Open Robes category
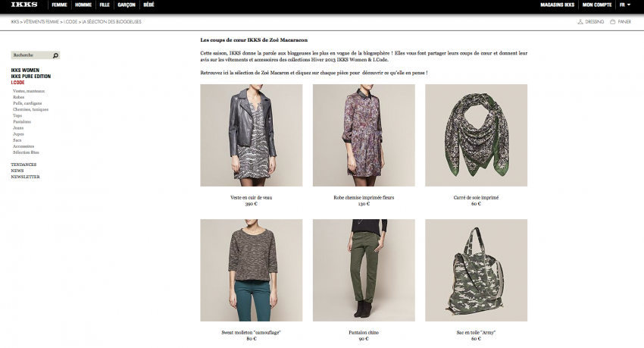Viewport: 644px width, 348px height. [x=18, y=97]
